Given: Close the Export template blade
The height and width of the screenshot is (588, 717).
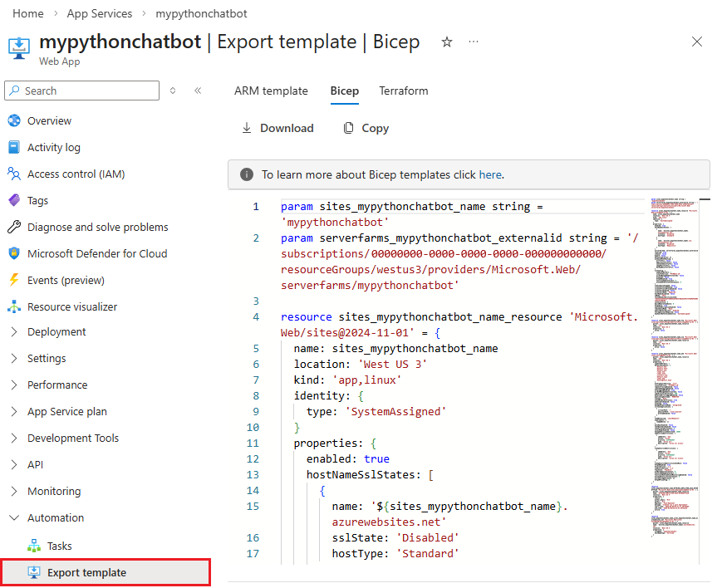Looking at the screenshot, I should (697, 42).
